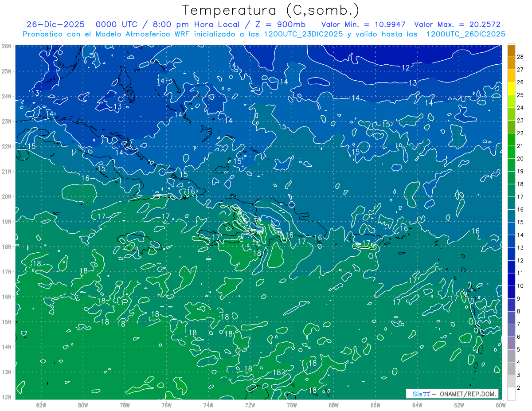Click the yellow swatch between 25 and 26
This screenshot has height=411, width=532.
(511, 89)
